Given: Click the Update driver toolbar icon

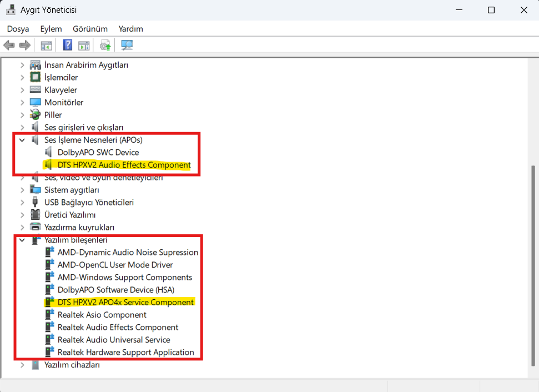Looking at the screenshot, I should coord(105,45).
